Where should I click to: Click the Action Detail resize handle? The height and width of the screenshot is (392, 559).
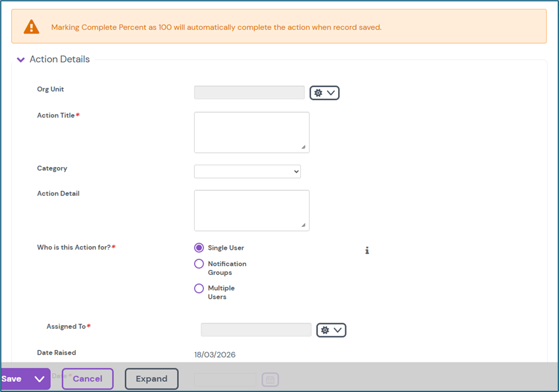[304, 225]
